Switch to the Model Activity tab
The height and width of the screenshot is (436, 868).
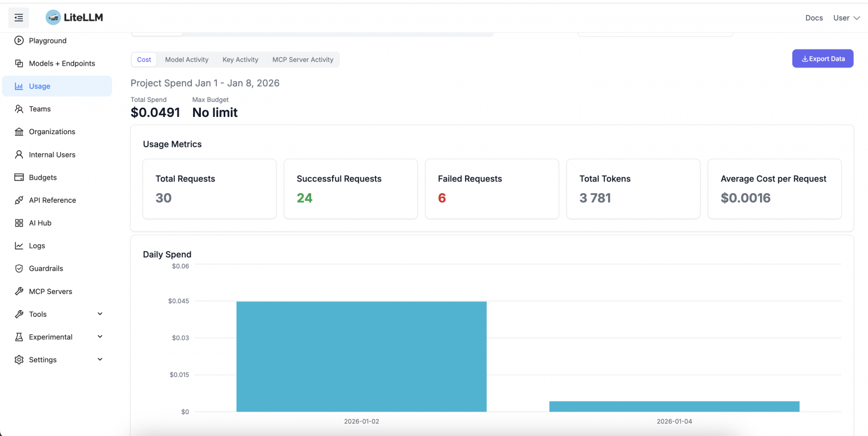pos(186,60)
